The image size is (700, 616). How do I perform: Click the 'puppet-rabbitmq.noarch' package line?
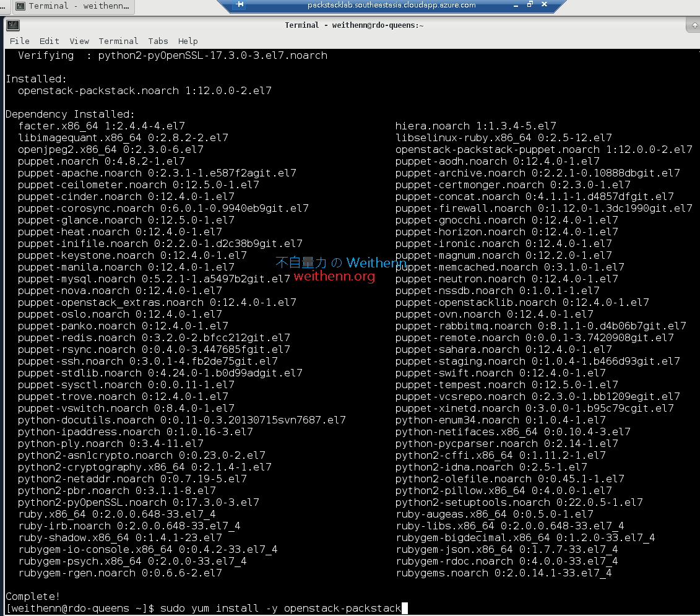coord(540,326)
